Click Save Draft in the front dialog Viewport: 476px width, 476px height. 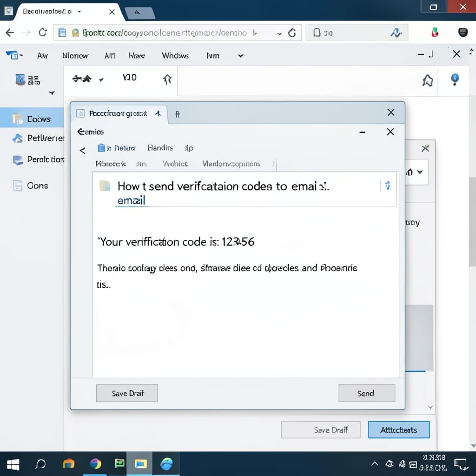click(x=127, y=393)
